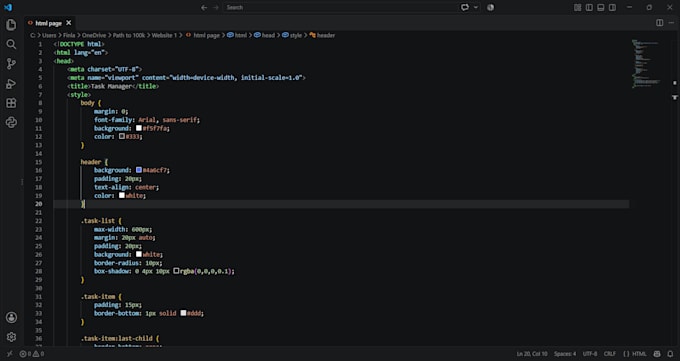This screenshot has height=361, width=680.
Task: Open the Copilot chat icon in the title bar
Action: pos(465,7)
